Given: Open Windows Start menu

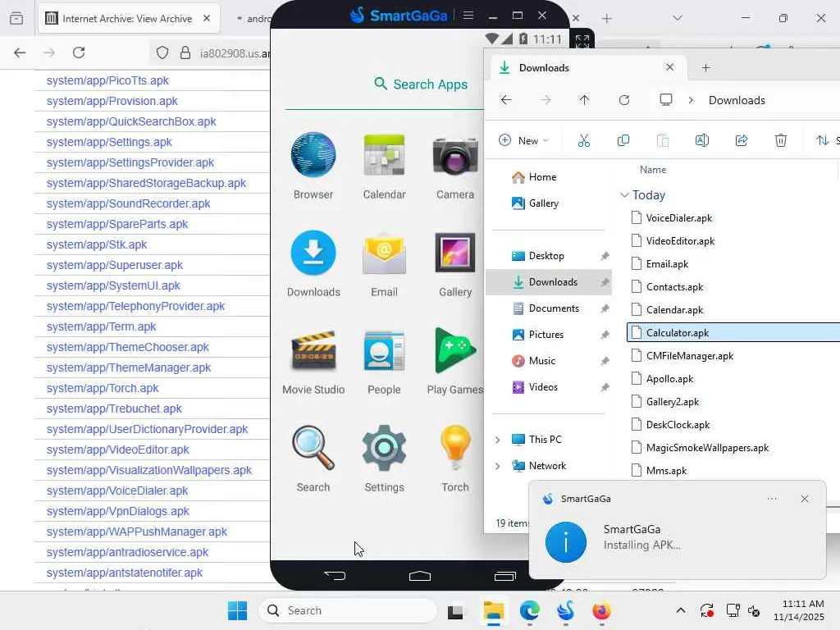Looking at the screenshot, I should point(237,610).
